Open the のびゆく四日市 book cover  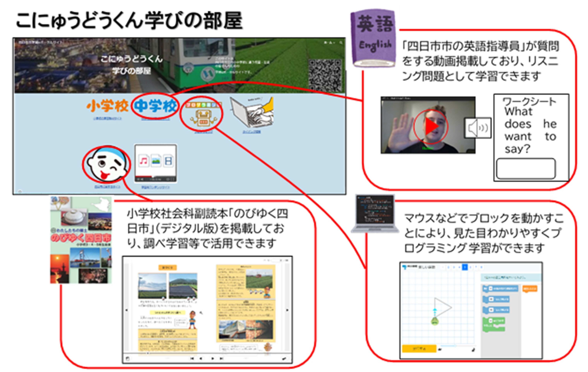point(81,240)
